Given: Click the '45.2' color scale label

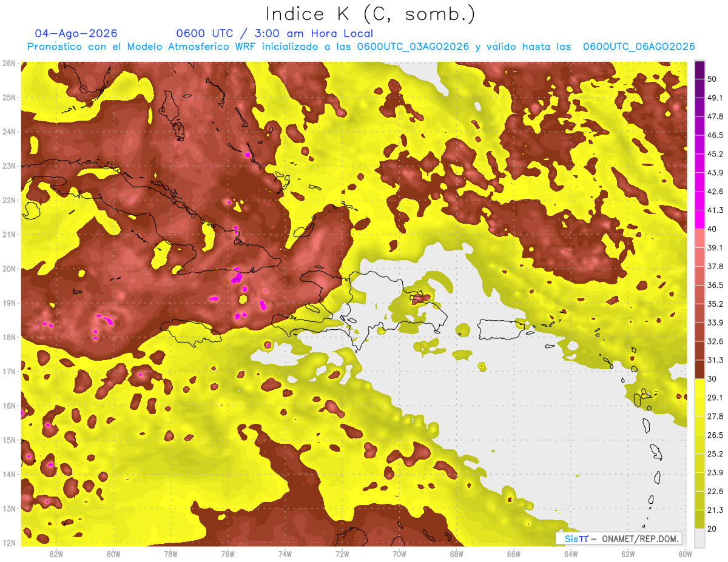Looking at the screenshot, I should coord(715,154).
